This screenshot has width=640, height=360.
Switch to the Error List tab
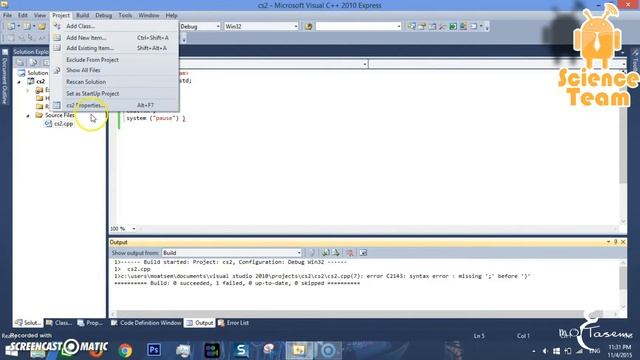(x=233, y=323)
